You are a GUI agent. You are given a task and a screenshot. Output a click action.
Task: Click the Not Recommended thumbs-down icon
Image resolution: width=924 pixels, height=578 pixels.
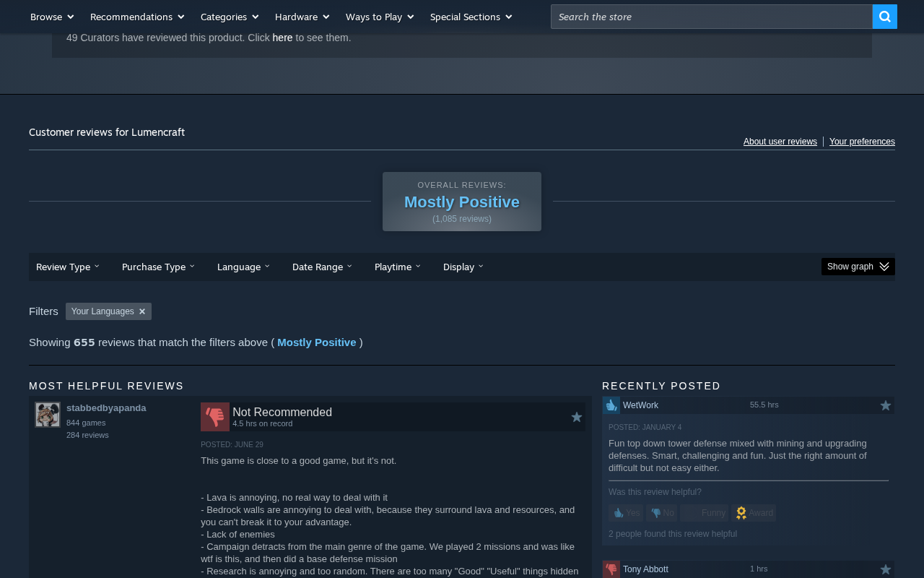(215, 417)
